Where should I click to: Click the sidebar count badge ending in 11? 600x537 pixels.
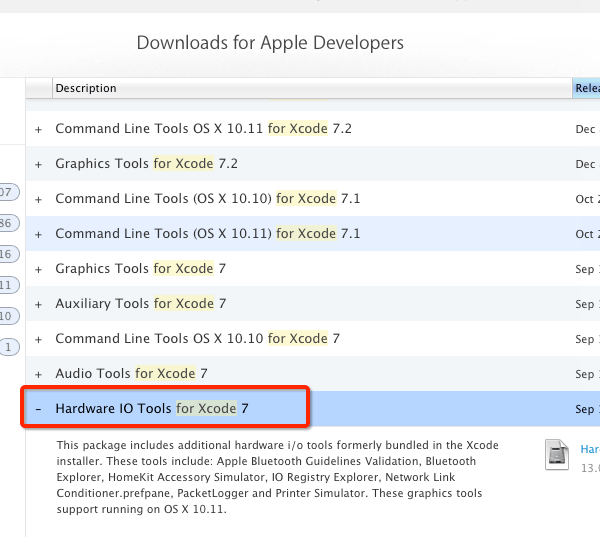(8, 285)
